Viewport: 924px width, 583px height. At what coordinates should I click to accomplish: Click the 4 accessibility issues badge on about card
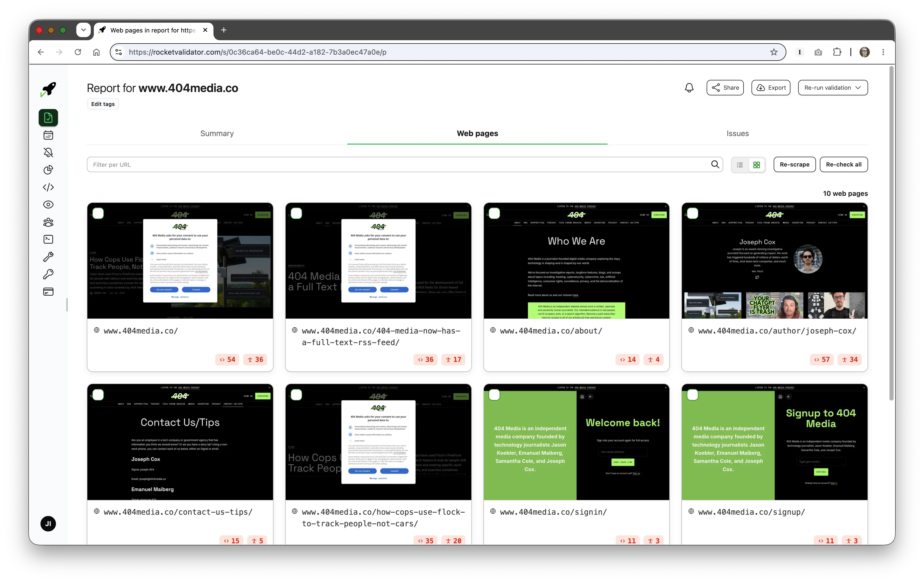[x=654, y=360]
